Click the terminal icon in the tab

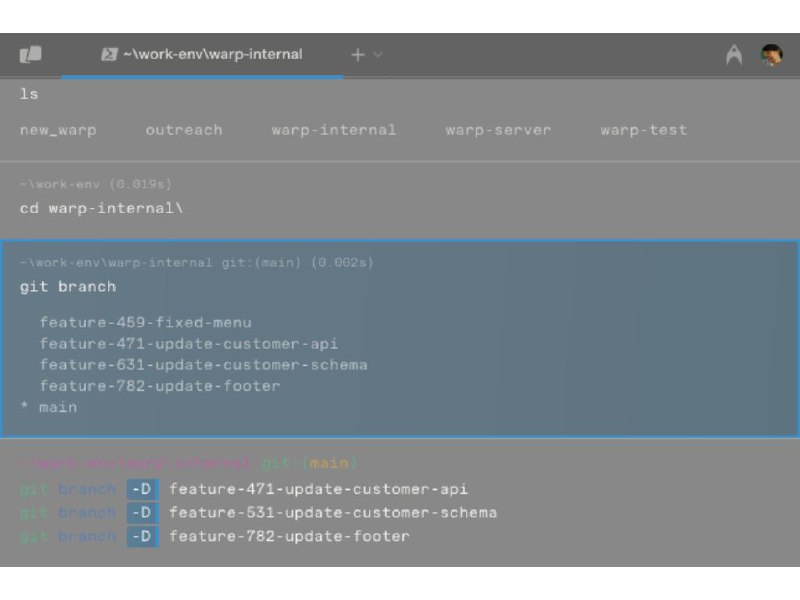tap(109, 54)
